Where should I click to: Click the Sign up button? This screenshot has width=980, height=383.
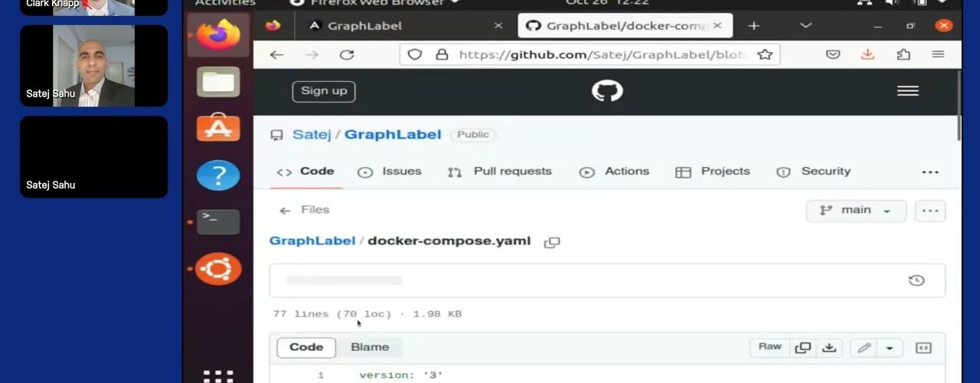point(324,91)
